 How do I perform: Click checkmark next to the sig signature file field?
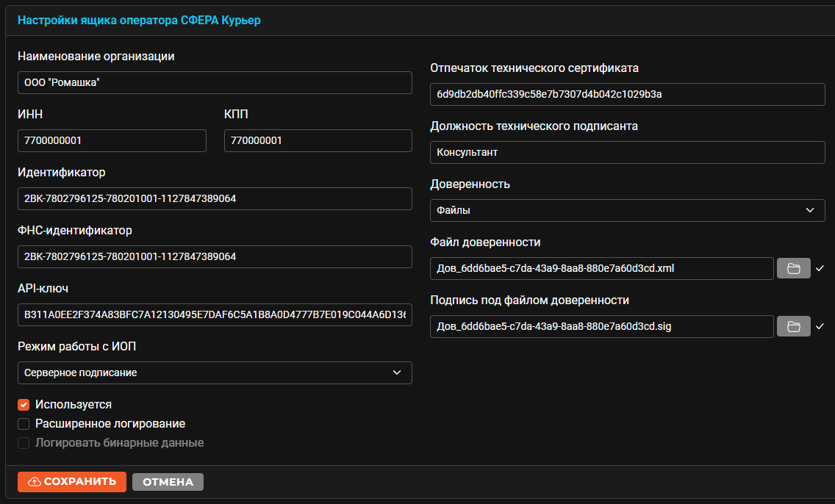820,326
